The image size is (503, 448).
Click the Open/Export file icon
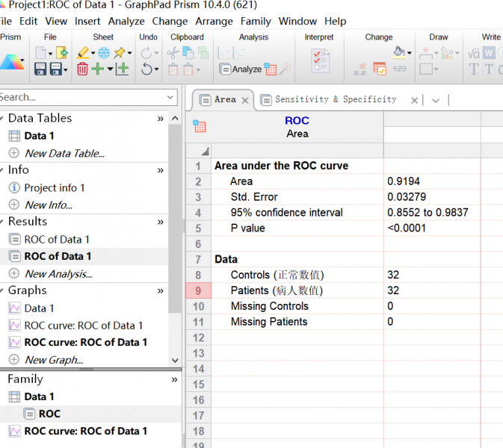(61, 52)
